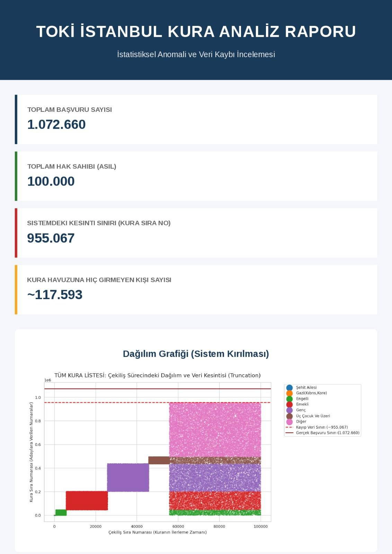
Task: Click the blue Şehit Ailesi legend marker
Action: tap(289, 387)
